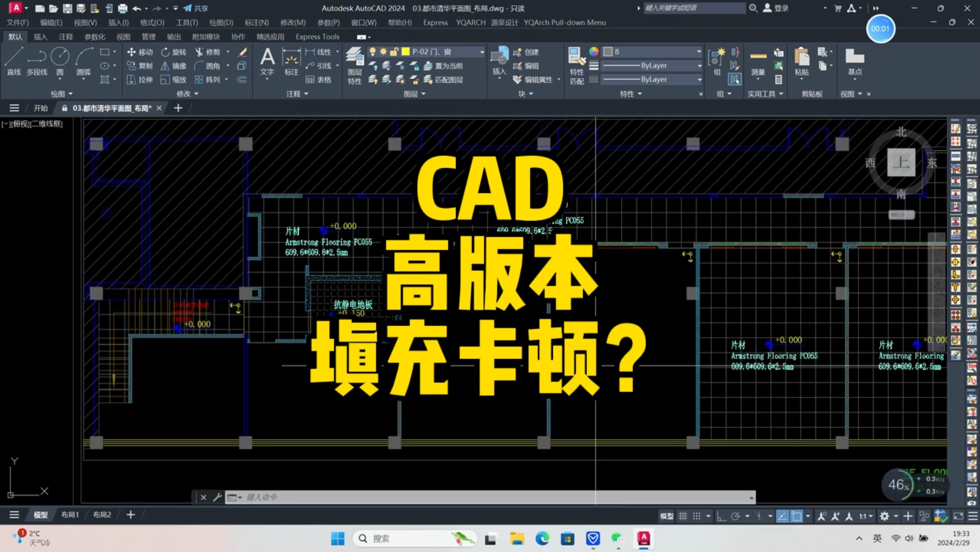Open the 文件(F) menu
This screenshot has width=980, height=552.
coord(18,22)
